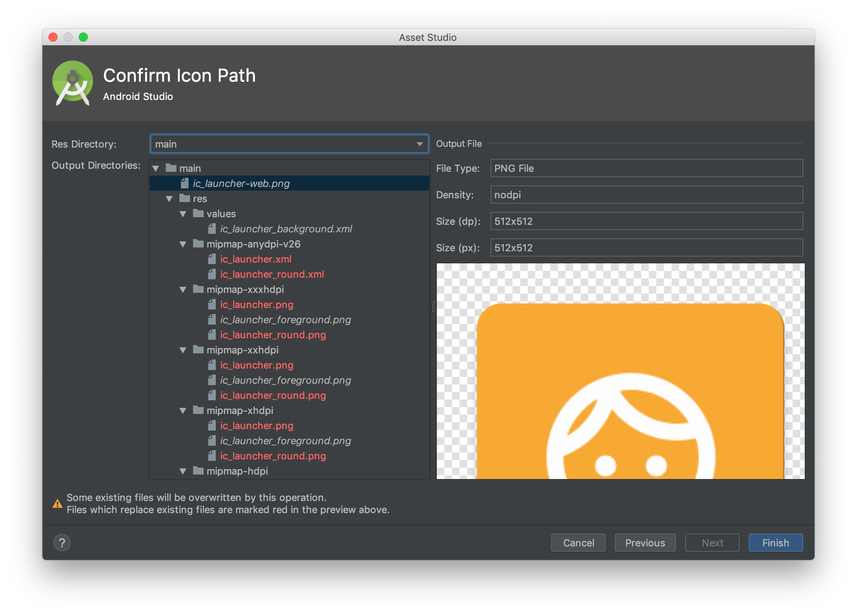Click the res folder icon
This screenshot has width=857, height=616.
click(185, 198)
